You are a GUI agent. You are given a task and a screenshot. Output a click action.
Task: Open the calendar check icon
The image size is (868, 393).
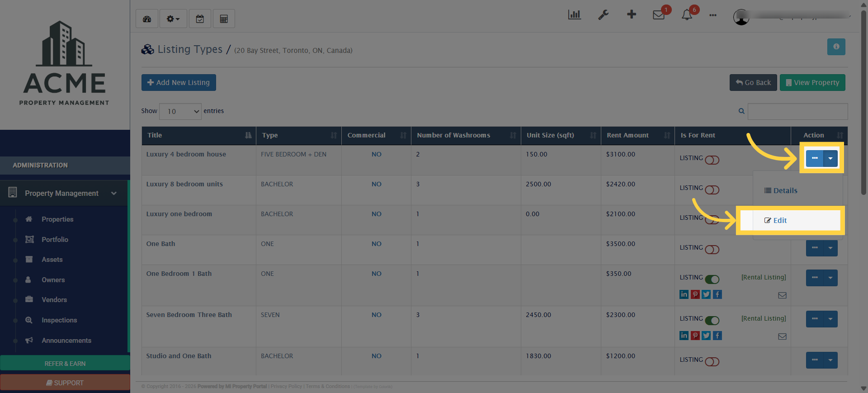coord(200,19)
